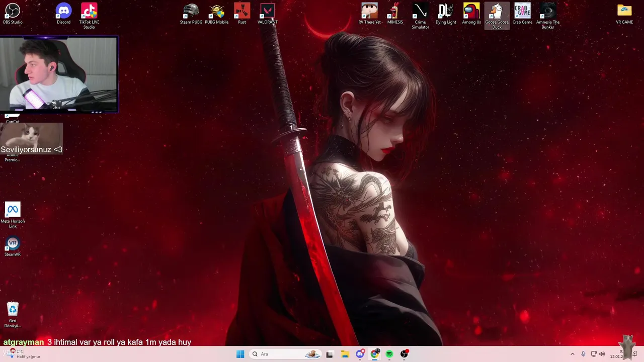
Task: Click the Rust game shortcut
Action: pyautogui.click(x=242, y=14)
